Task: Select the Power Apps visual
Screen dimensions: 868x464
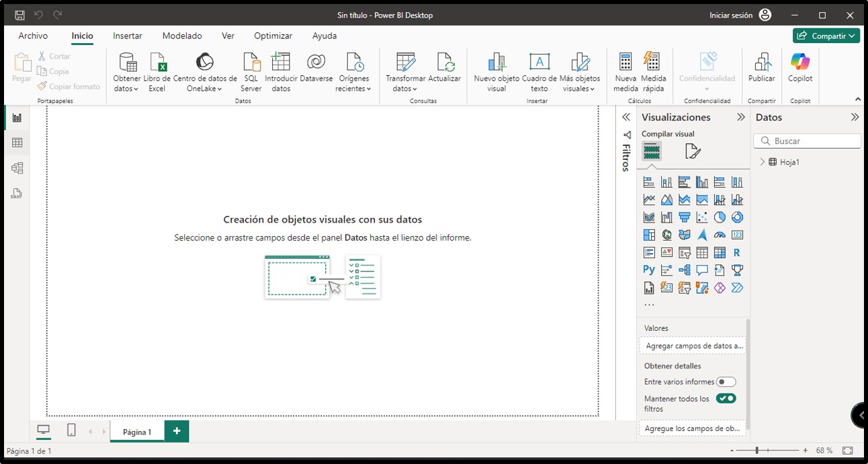Action: (720, 288)
